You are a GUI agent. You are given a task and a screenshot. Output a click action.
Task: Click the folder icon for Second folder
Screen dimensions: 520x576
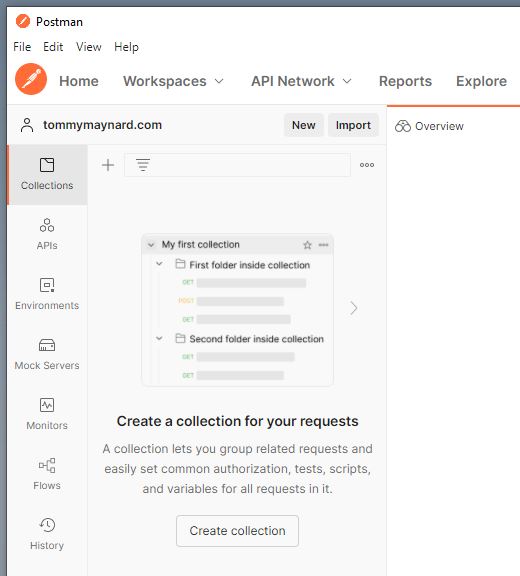tap(180, 338)
